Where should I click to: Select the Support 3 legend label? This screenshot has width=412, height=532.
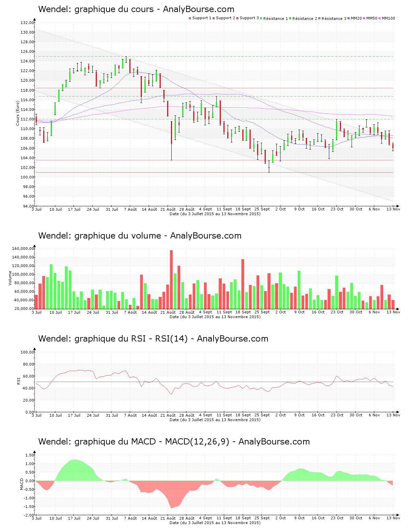[249, 18]
